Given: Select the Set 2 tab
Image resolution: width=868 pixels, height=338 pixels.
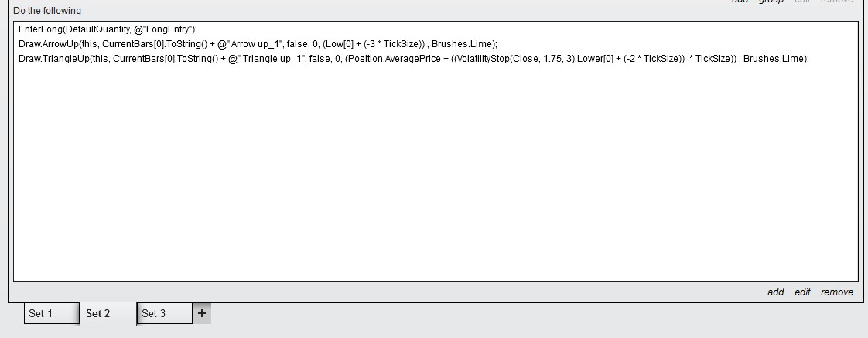Looking at the screenshot, I should pos(108,313).
